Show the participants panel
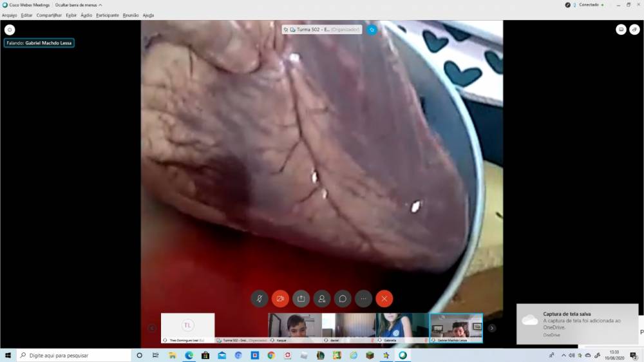This screenshot has width=644, height=362. [322, 299]
